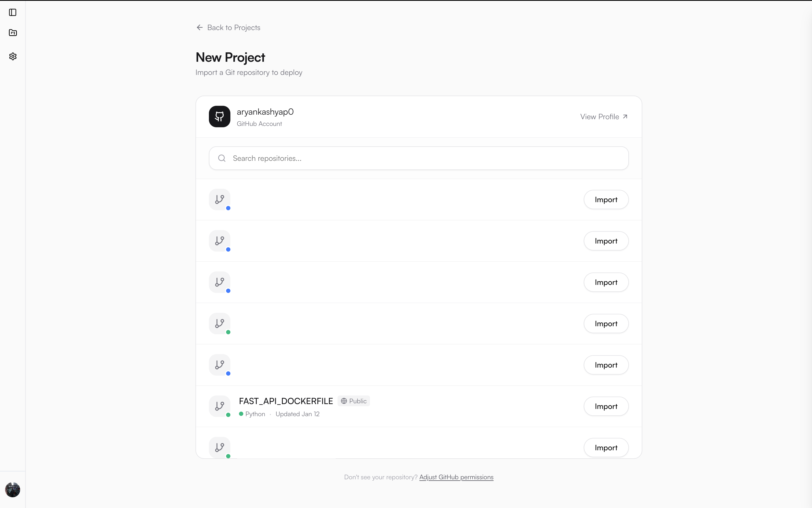The image size is (812, 508).
Task: Click the Python language indicator dot
Action: click(241, 414)
